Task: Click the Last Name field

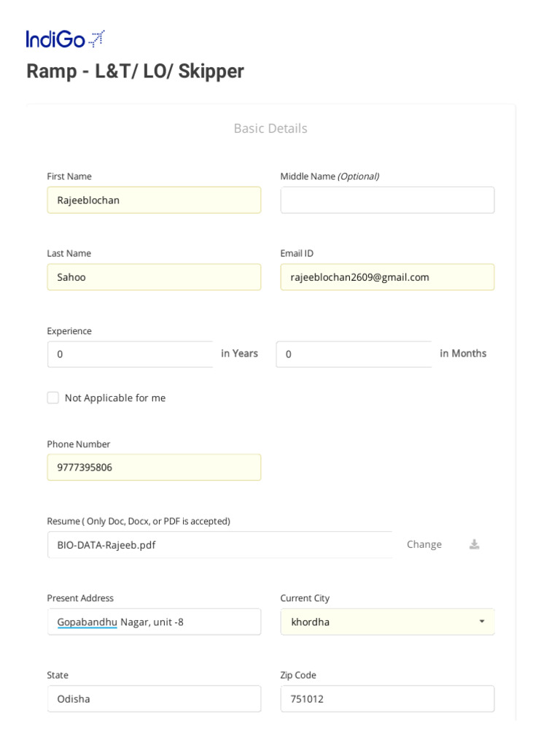Action: pos(154,277)
